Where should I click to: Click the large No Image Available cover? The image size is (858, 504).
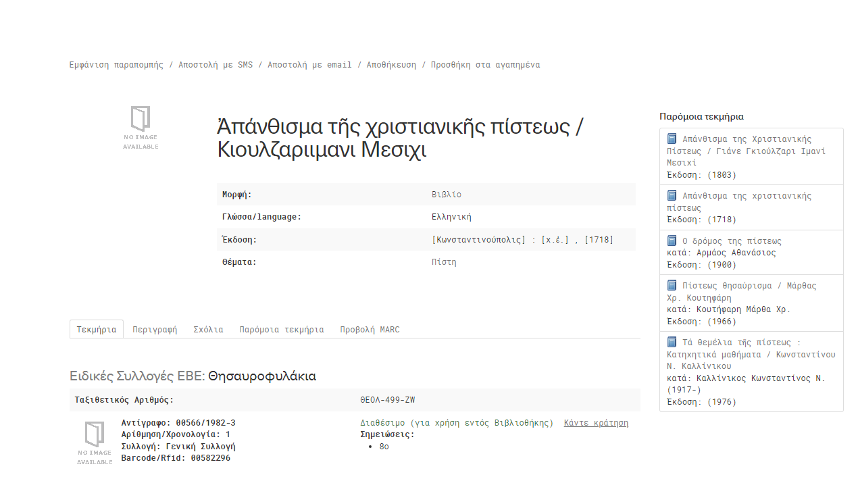point(141,128)
